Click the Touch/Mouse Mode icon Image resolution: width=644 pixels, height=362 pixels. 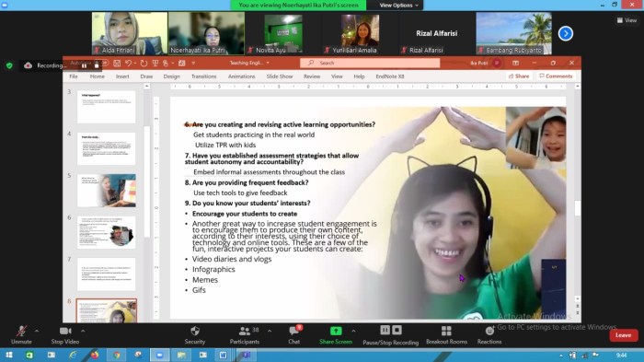(x=166, y=63)
